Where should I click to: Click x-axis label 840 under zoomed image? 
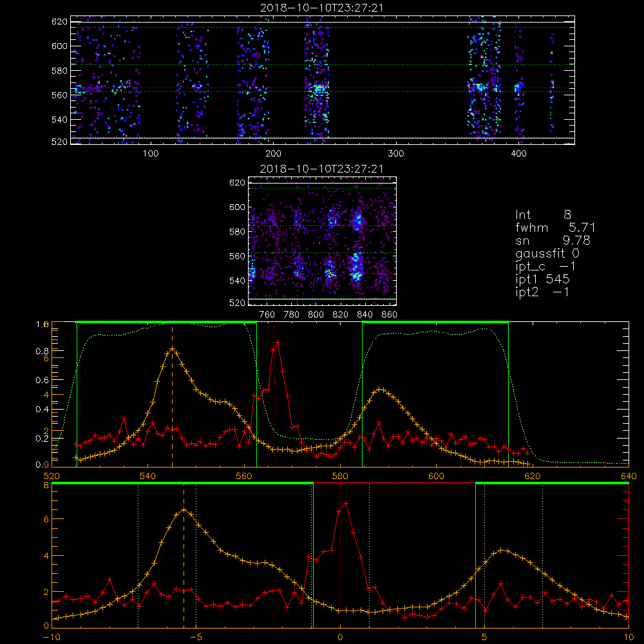(x=365, y=315)
